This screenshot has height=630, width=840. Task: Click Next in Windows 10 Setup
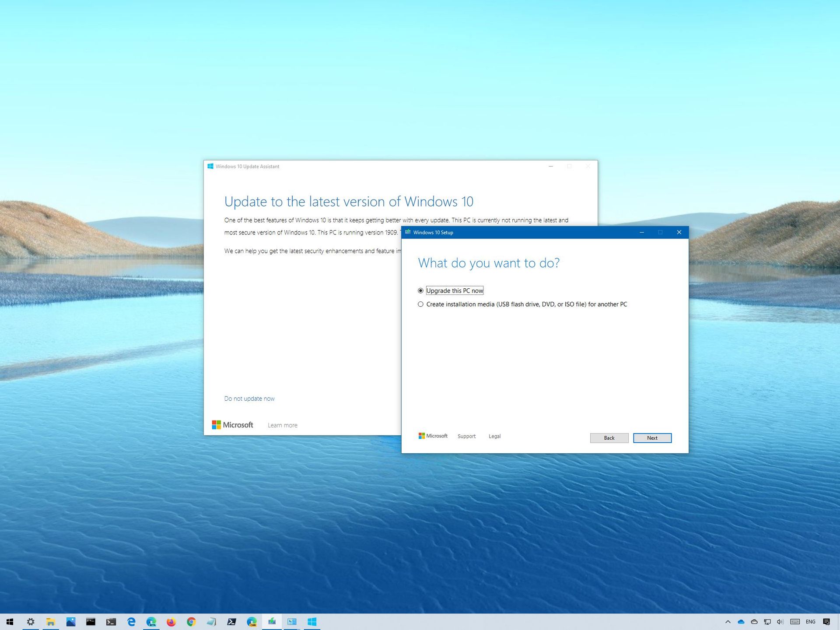pyautogui.click(x=652, y=437)
